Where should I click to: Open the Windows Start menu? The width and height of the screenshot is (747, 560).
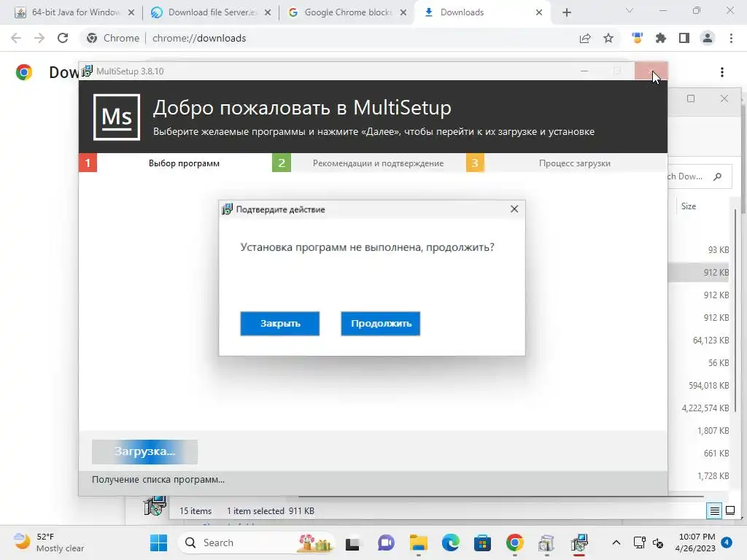(x=158, y=542)
